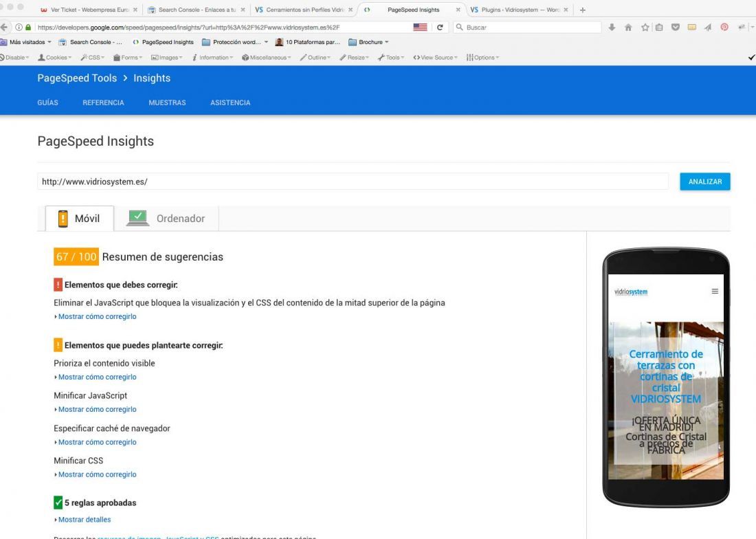
Task: Expand the Brochure bookmarks folder
Action: click(x=368, y=42)
